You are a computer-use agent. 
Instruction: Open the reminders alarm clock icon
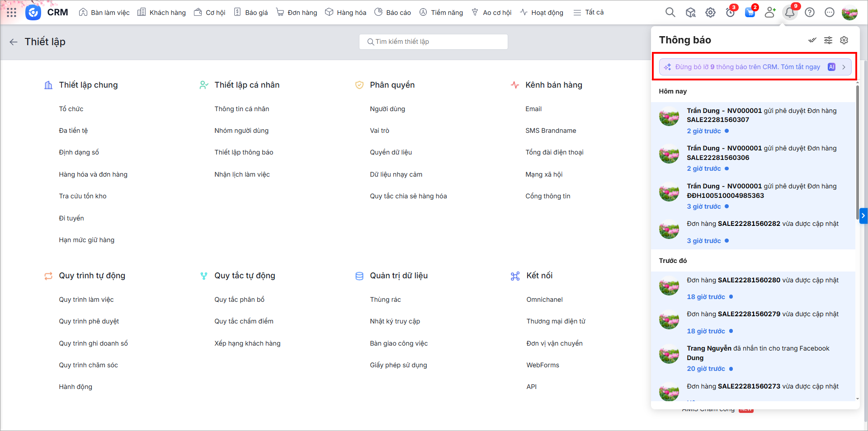tap(730, 13)
